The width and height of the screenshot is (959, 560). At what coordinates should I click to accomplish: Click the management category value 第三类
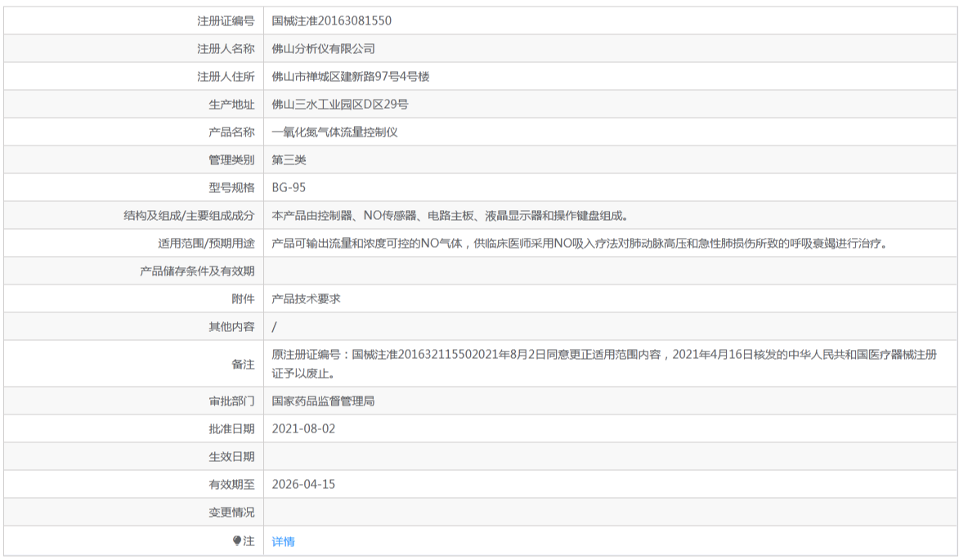[289, 160]
